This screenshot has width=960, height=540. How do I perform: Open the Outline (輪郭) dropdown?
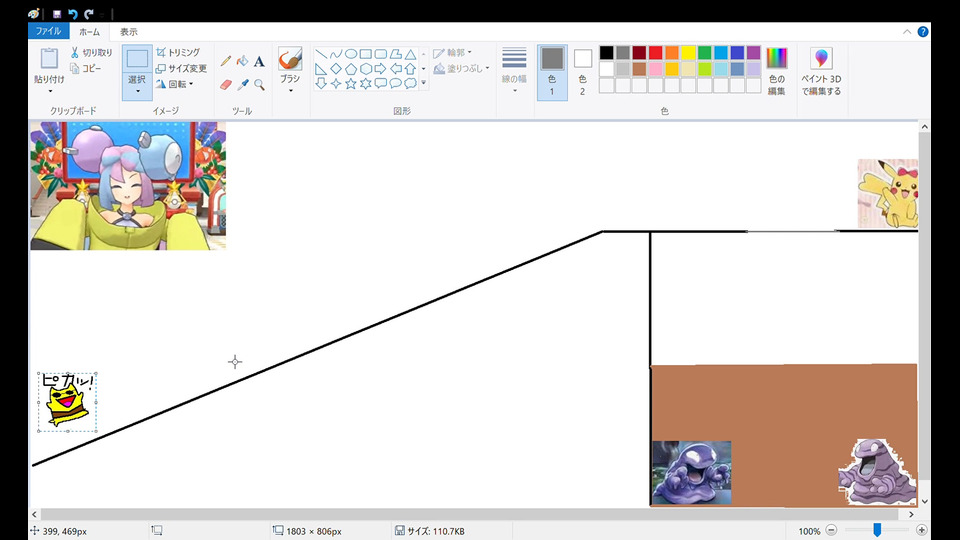(x=452, y=53)
